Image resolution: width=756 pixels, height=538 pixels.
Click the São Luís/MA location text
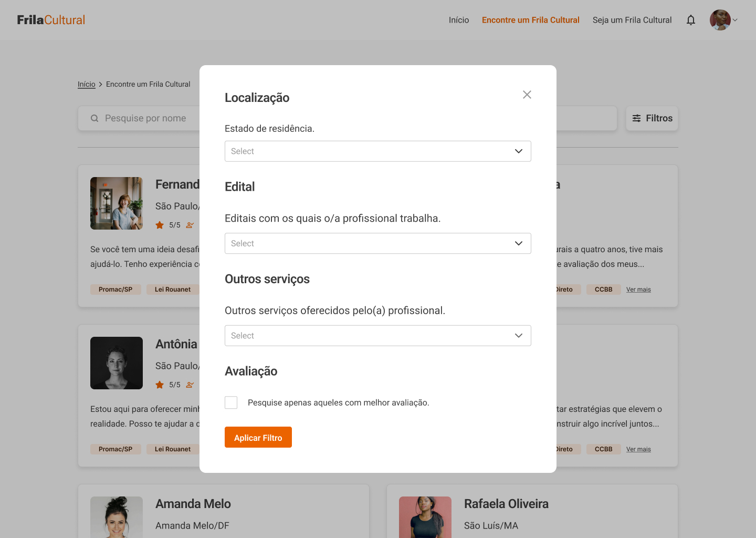click(x=491, y=525)
